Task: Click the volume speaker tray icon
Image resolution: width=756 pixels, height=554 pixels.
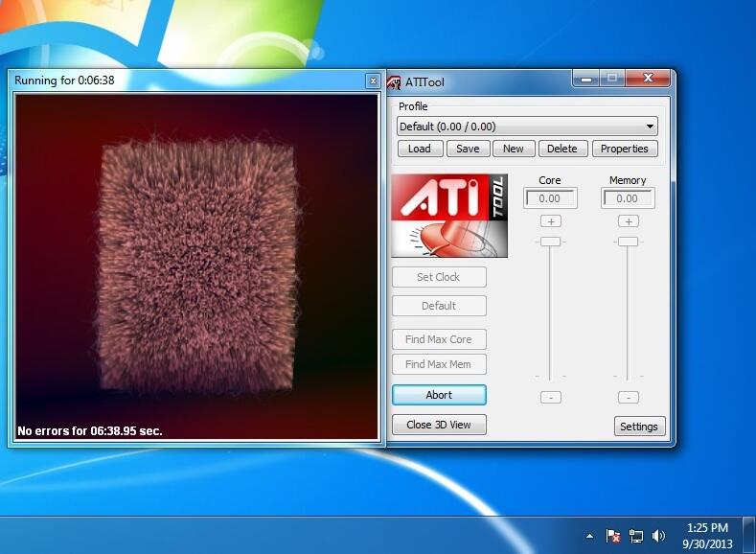Action: pyautogui.click(x=658, y=536)
